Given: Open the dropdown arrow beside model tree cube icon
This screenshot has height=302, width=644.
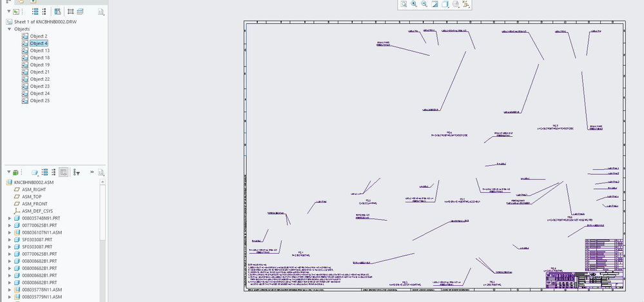Looking at the screenshot, I should 9,172.
